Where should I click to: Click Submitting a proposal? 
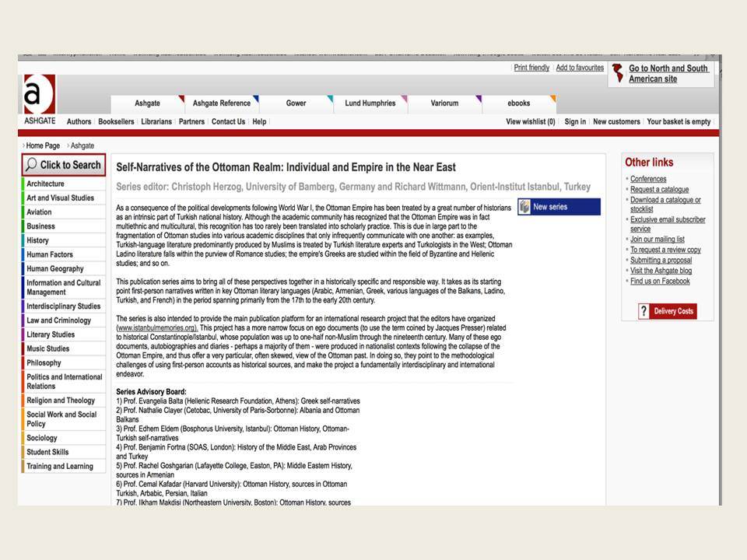[661, 261]
